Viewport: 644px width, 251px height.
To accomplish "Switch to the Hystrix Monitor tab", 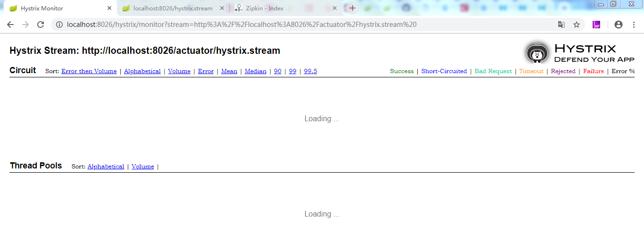I will point(60,8).
